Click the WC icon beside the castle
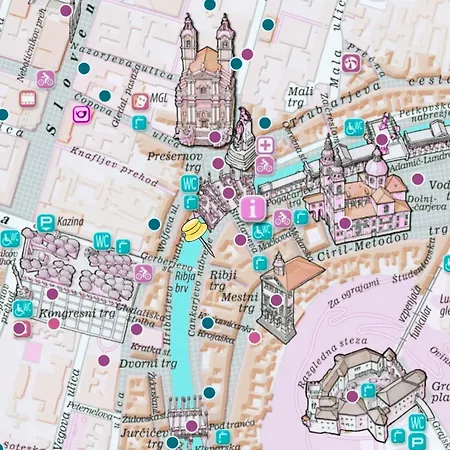 click(x=417, y=423)
